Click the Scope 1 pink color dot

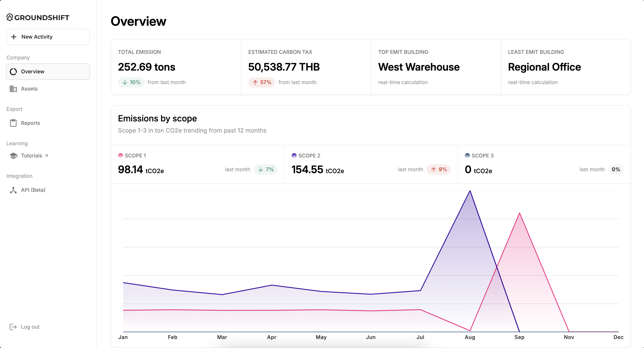121,156
